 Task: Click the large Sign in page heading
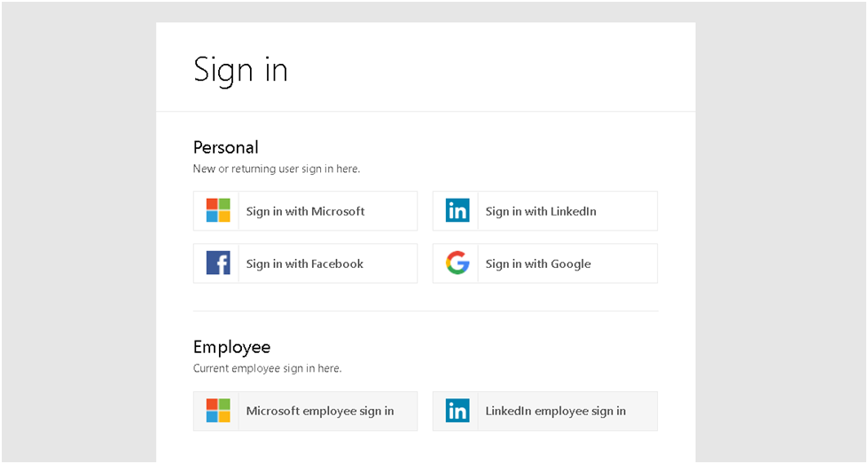[240, 70]
